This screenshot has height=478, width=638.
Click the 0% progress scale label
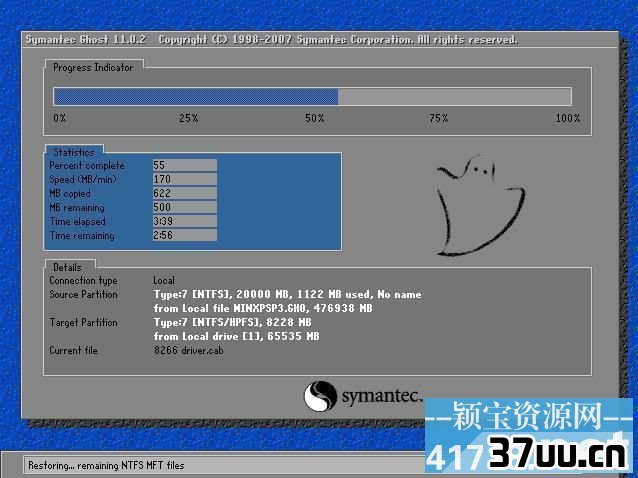[x=59, y=118]
